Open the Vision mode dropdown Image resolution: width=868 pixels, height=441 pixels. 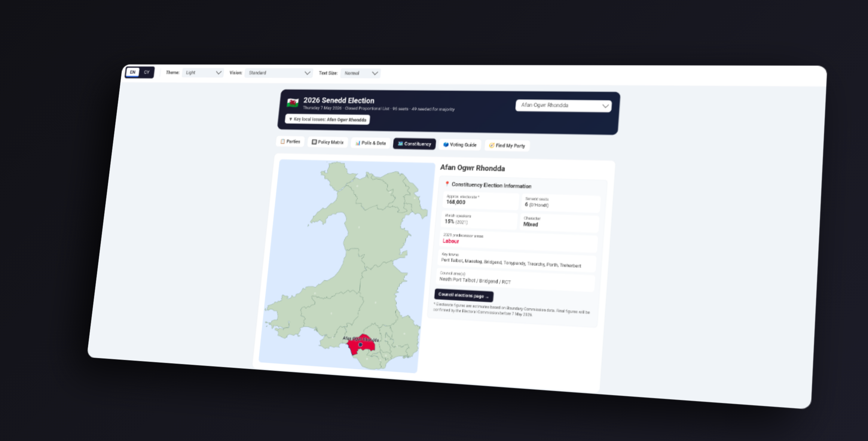coord(279,73)
